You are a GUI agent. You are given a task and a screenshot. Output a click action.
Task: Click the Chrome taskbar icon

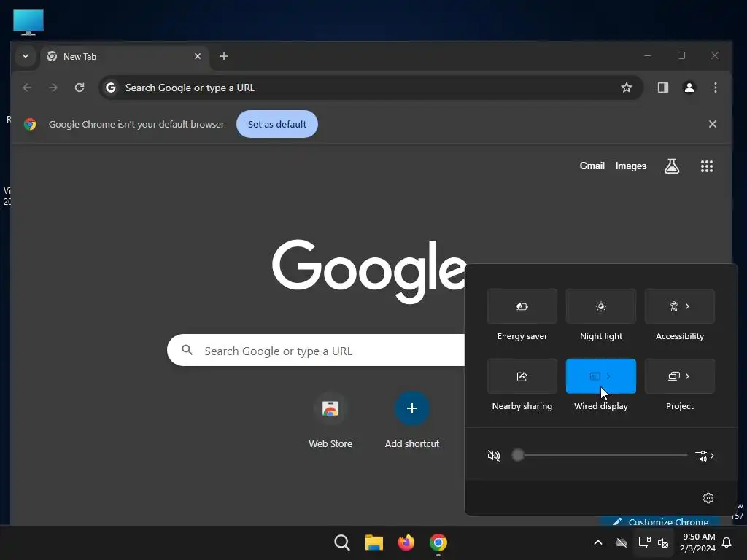438,542
